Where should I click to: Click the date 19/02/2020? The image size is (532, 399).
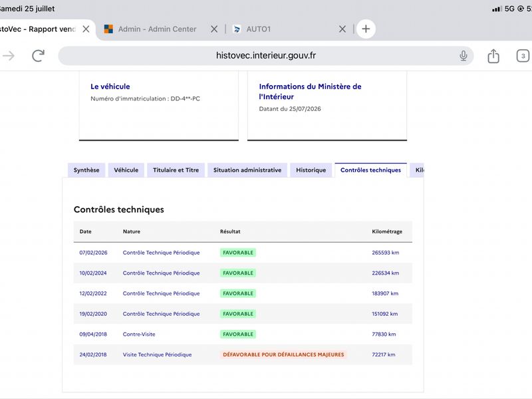coord(93,314)
